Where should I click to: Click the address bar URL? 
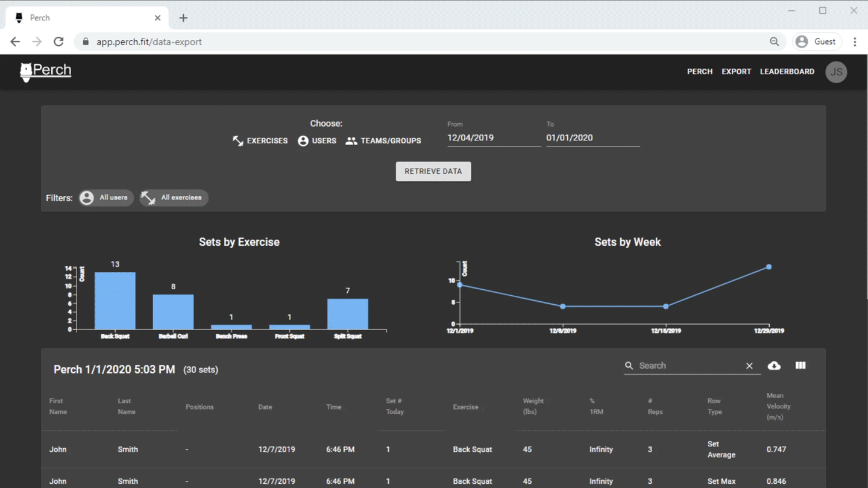(x=149, y=42)
